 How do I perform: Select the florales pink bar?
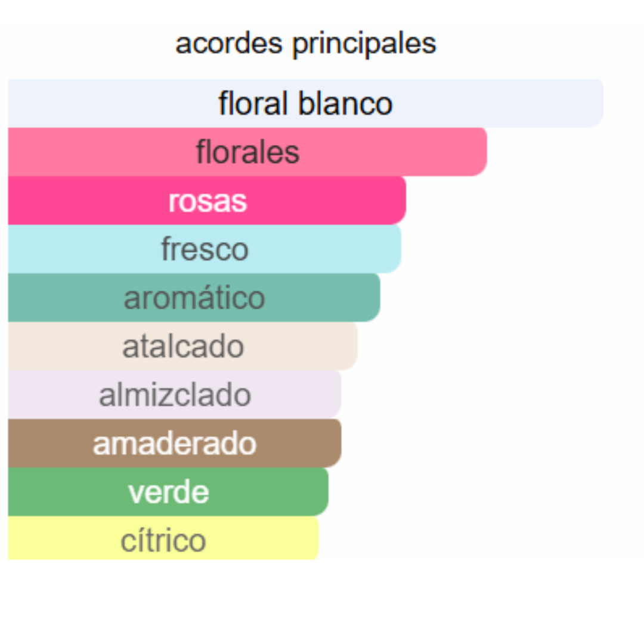point(247,151)
